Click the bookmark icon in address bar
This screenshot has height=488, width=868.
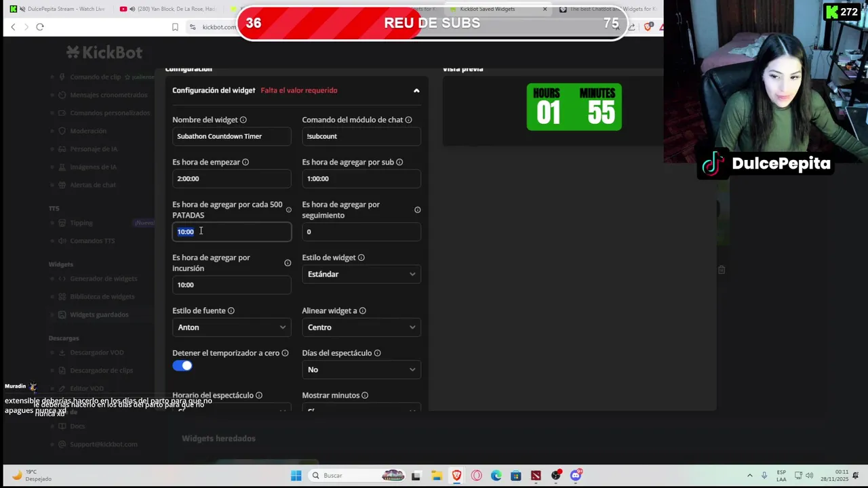[175, 26]
